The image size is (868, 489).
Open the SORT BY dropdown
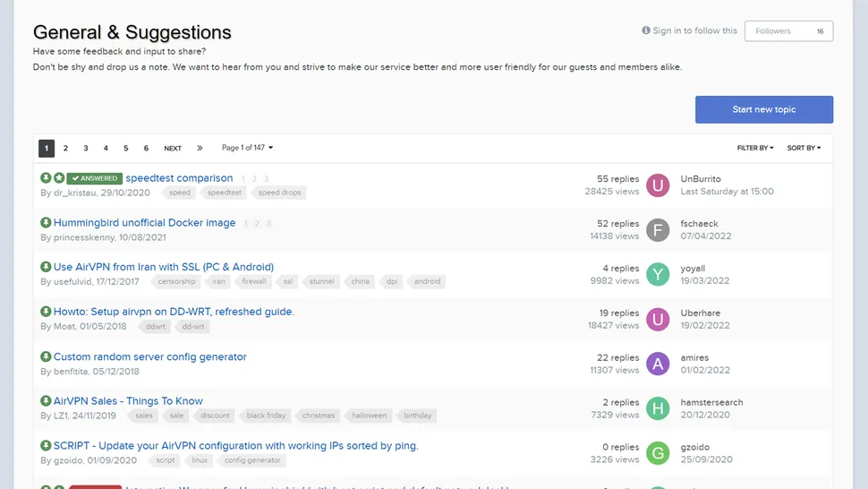pyautogui.click(x=804, y=148)
